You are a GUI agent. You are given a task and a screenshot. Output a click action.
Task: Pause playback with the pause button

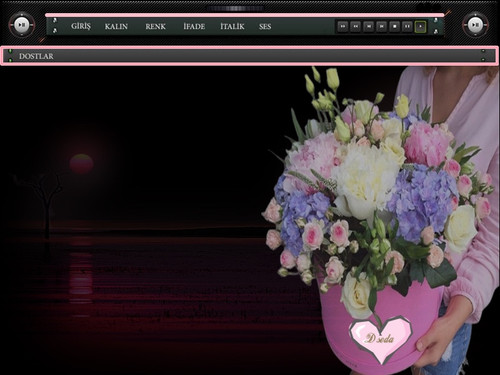coord(407,26)
